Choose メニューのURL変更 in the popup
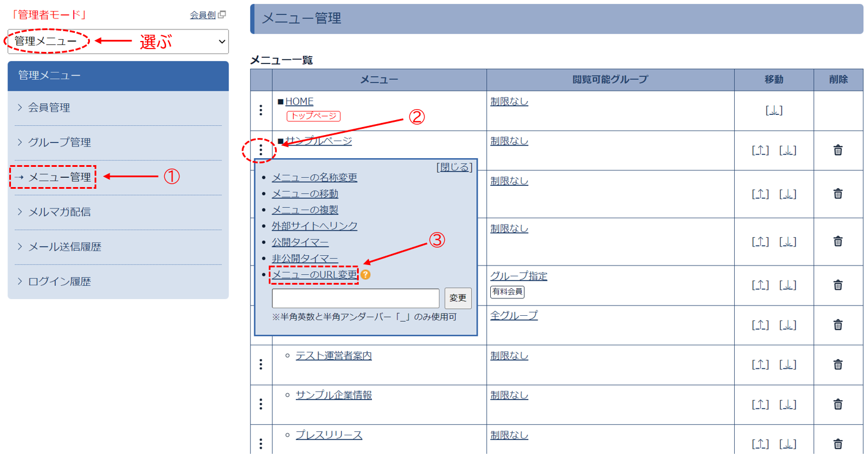 pyautogui.click(x=315, y=275)
